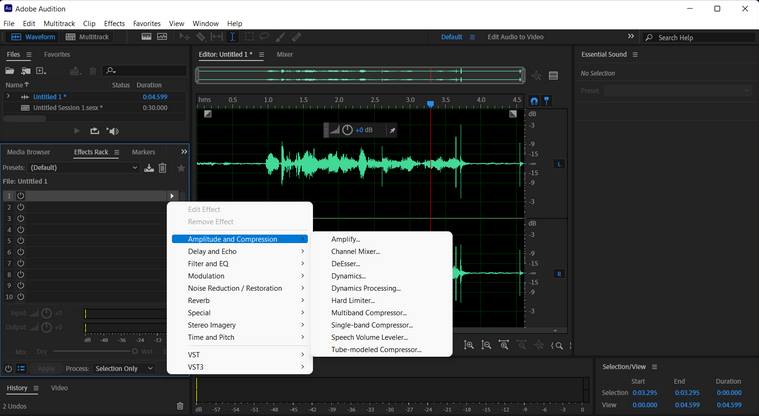Toggle loop playback in Files panel
Image resolution: width=759 pixels, height=416 pixels.
point(94,131)
